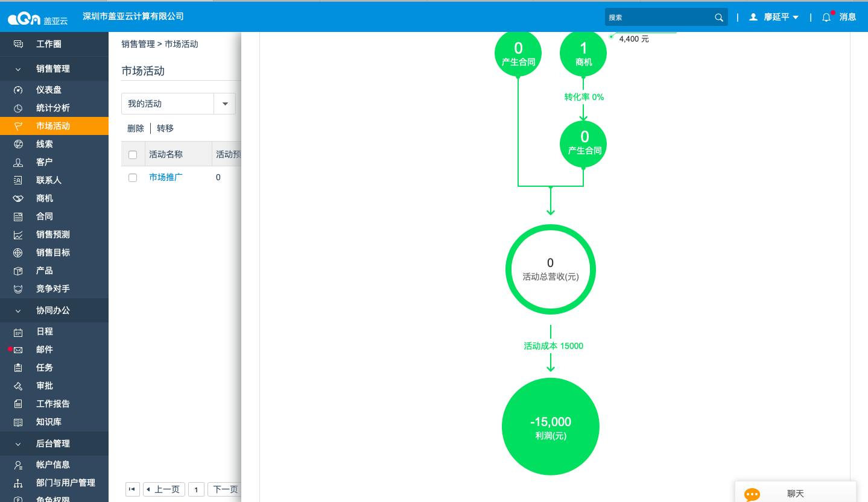Click the 合同 document icon

tap(18, 216)
